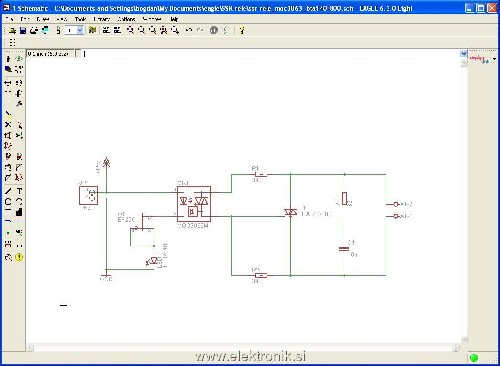Click the Print icon in the toolbar

click(x=34, y=31)
